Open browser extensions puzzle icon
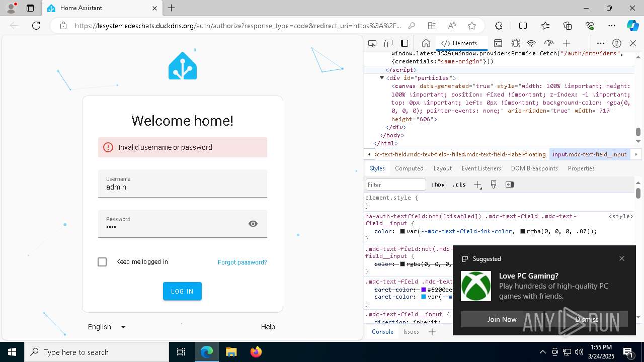This screenshot has height=362, width=644. click(x=499, y=26)
